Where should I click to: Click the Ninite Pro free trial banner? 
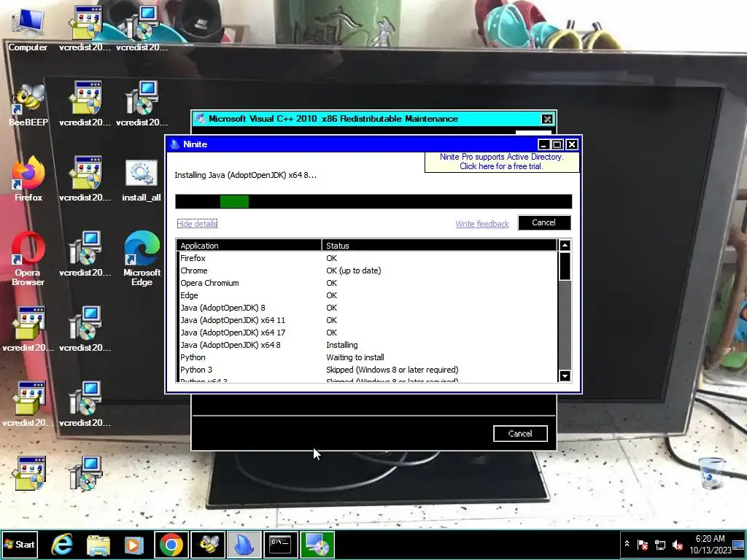tap(502, 162)
